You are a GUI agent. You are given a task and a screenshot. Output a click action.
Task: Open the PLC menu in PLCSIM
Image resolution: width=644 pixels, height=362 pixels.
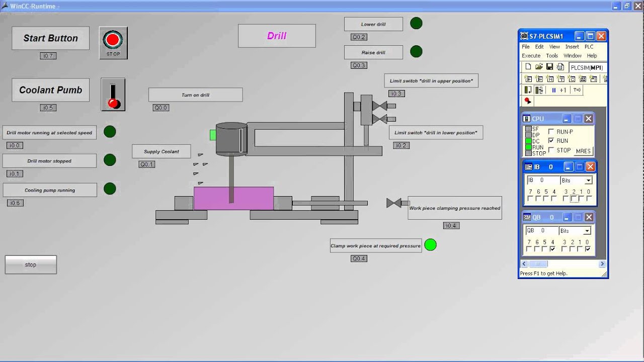click(x=589, y=47)
